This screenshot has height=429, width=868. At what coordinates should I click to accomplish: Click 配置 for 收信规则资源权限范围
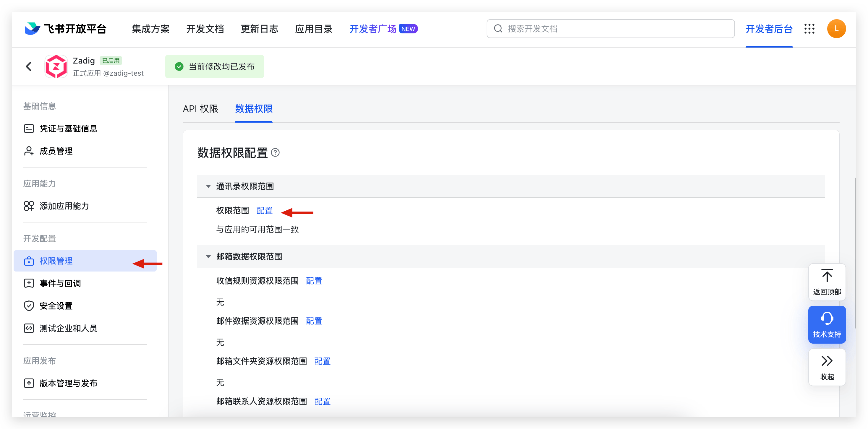pos(314,281)
